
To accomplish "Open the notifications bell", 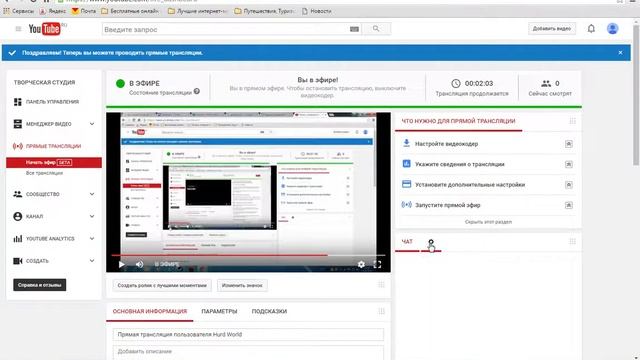I will click(x=591, y=29).
